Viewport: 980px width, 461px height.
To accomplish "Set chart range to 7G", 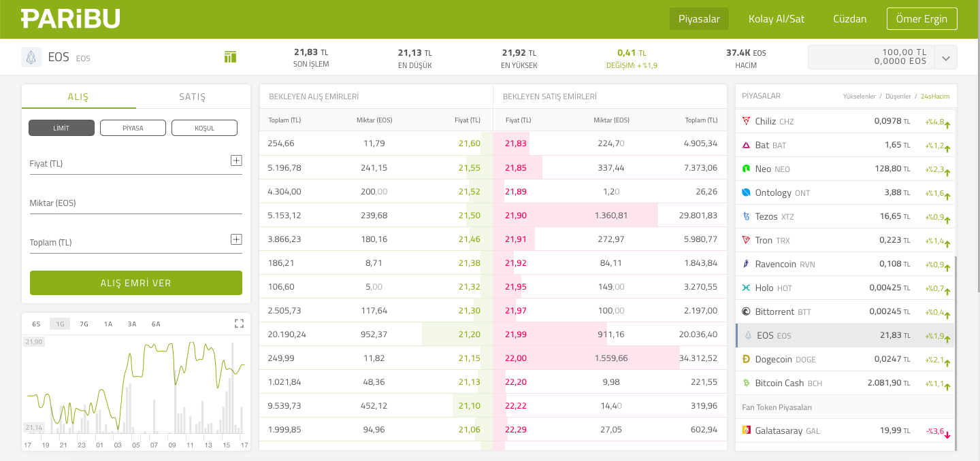I will coord(84,324).
